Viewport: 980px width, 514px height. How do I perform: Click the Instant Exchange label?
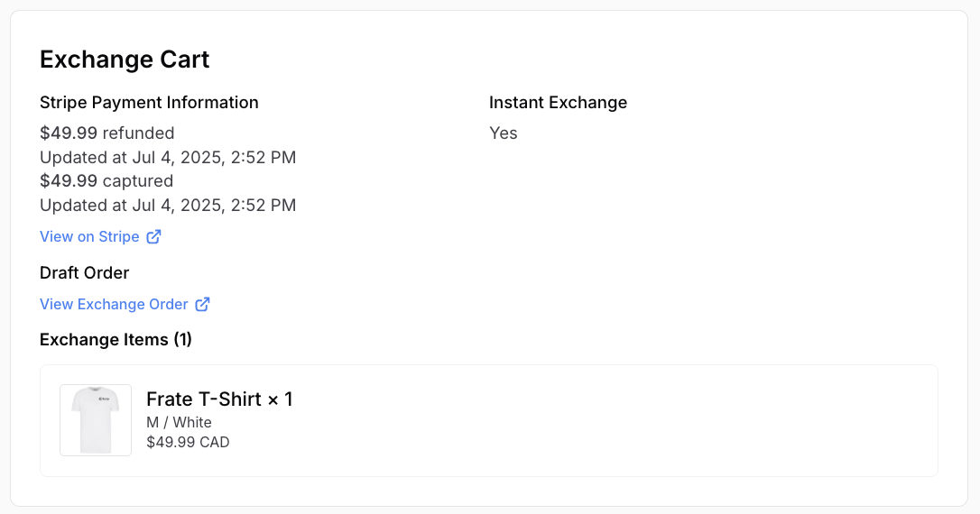(x=558, y=103)
